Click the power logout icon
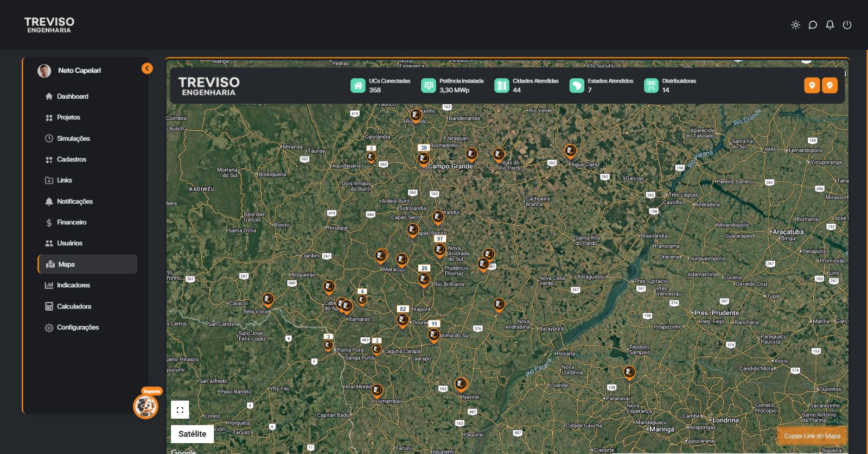Image resolution: width=868 pixels, height=454 pixels. 847,25
